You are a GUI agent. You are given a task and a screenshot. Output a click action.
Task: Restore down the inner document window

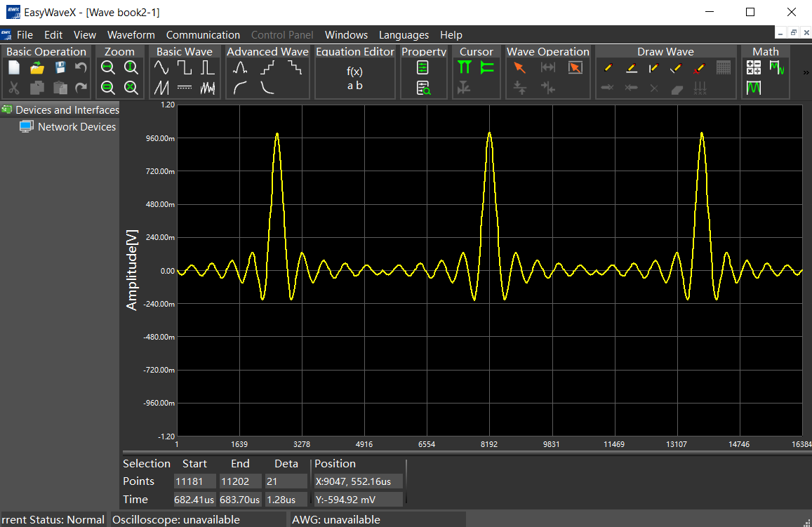793,33
